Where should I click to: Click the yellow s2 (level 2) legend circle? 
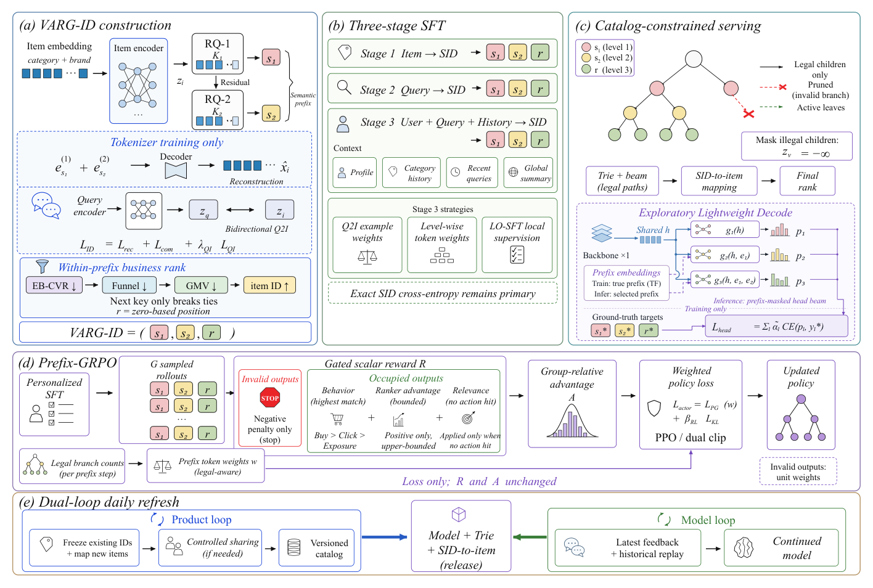click(x=586, y=58)
